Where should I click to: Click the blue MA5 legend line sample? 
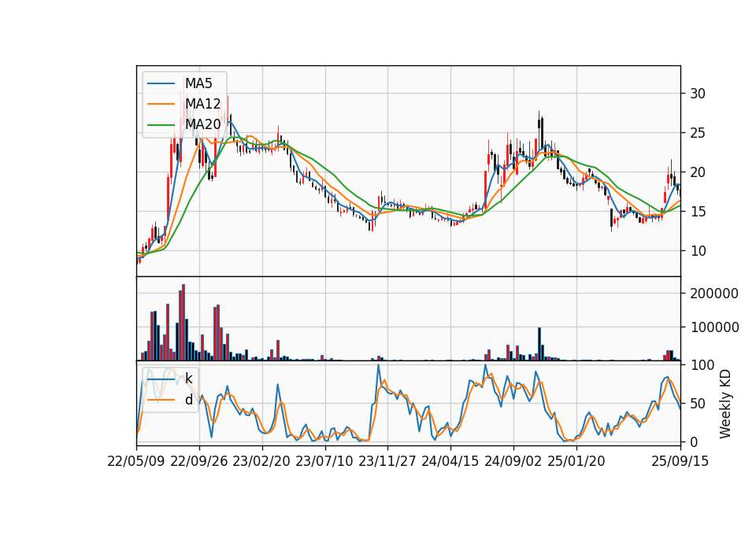point(161,83)
